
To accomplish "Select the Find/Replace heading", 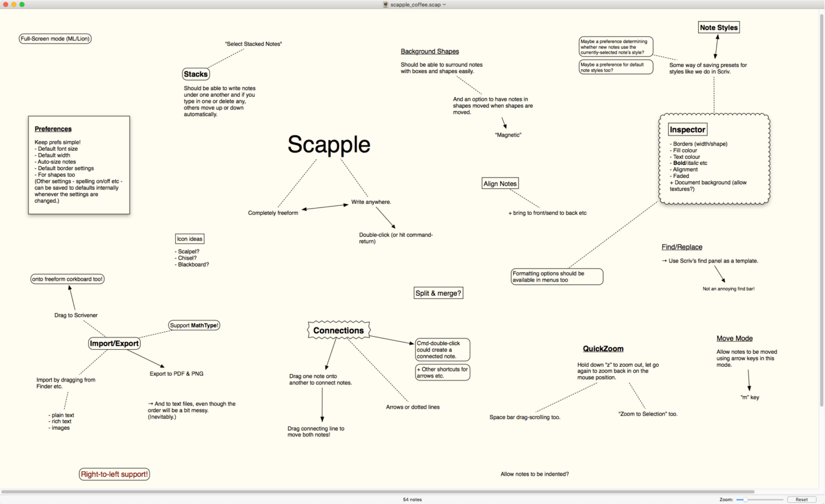I will point(682,247).
